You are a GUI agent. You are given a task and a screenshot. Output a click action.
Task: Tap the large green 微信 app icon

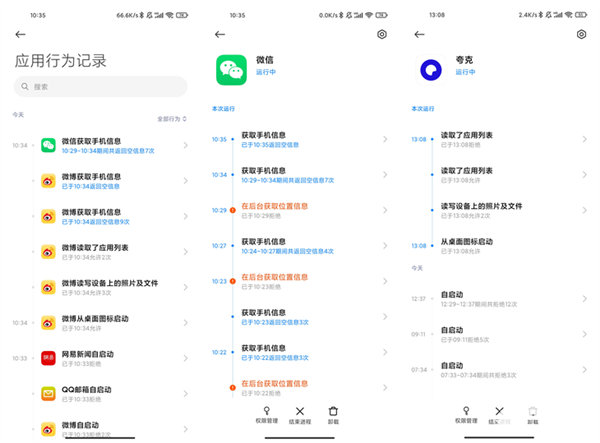[x=232, y=69]
